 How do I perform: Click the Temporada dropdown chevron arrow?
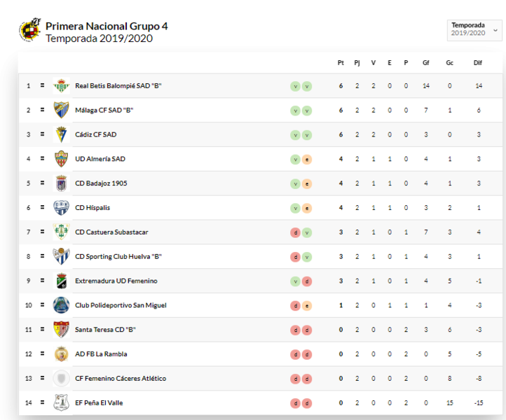495,30
